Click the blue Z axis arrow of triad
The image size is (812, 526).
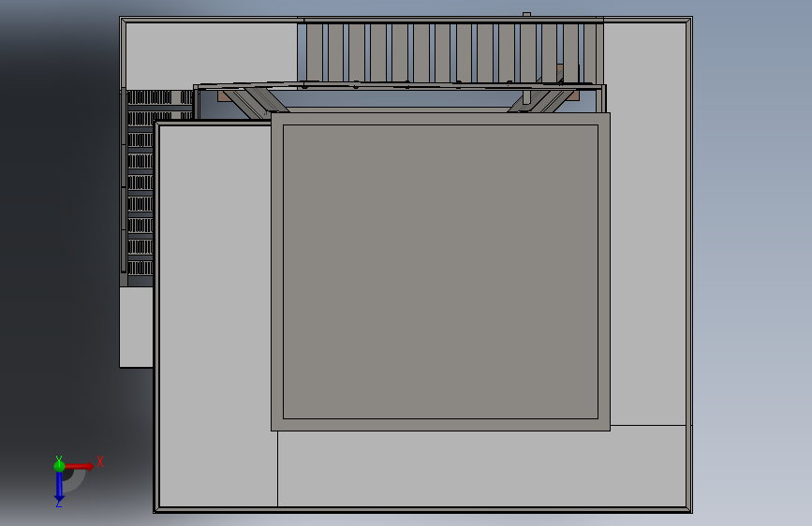(x=59, y=487)
